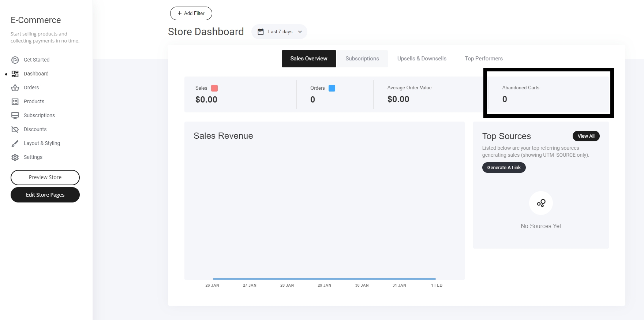Switch to the Subscriptions tab
The width and height of the screenshot is (644, 320).
[362, 59]
